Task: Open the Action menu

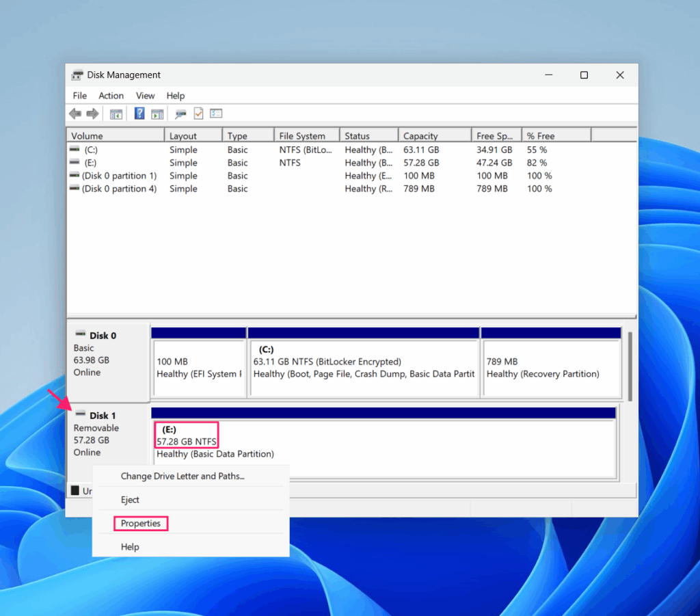Action: (x=111, y=96)
